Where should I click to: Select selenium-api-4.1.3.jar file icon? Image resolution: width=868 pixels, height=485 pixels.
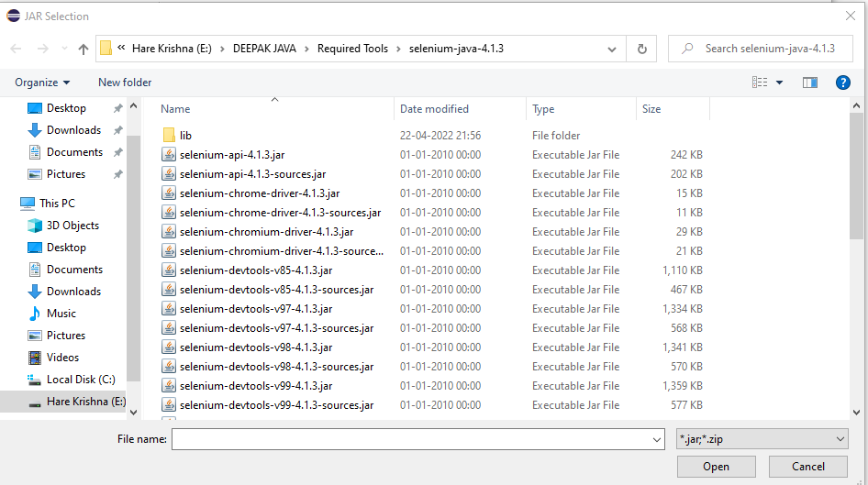169,154
